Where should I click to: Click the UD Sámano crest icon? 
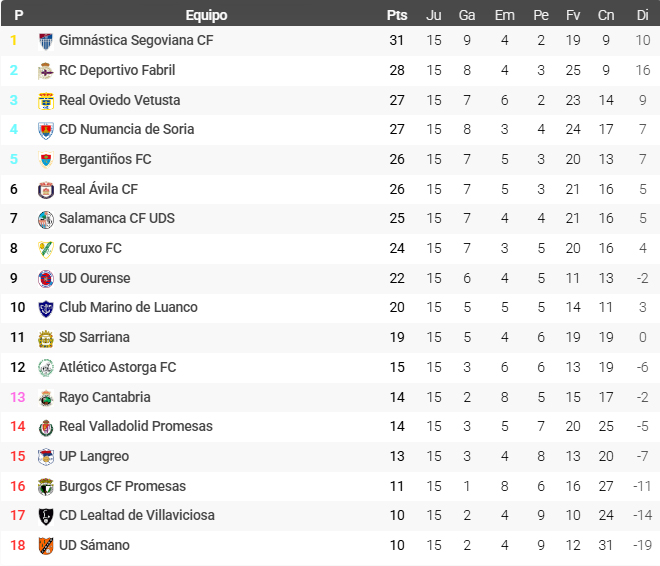[x=45, y=546]
